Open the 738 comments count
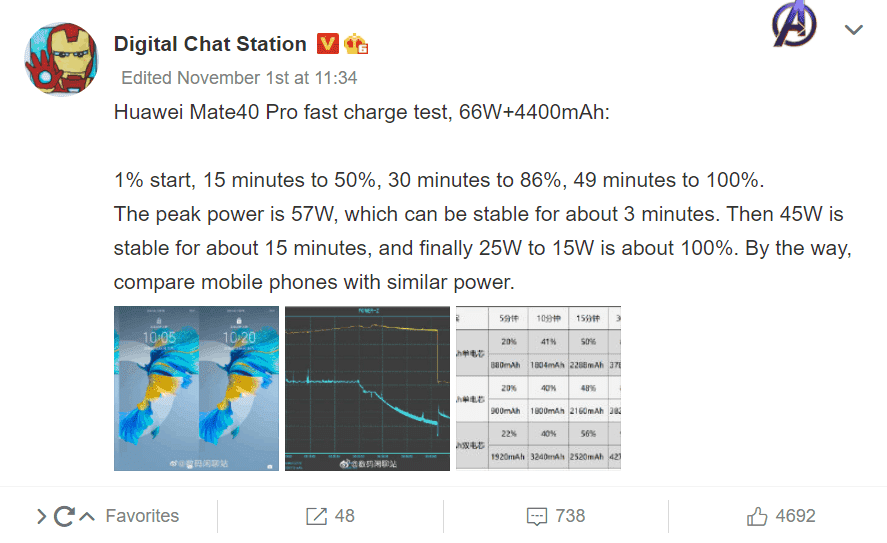887x543 pixels. [x=570, y=516]
